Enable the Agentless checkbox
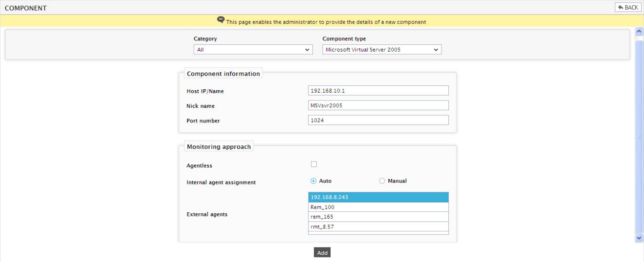 pyautogui.click(x=314, y=164)
